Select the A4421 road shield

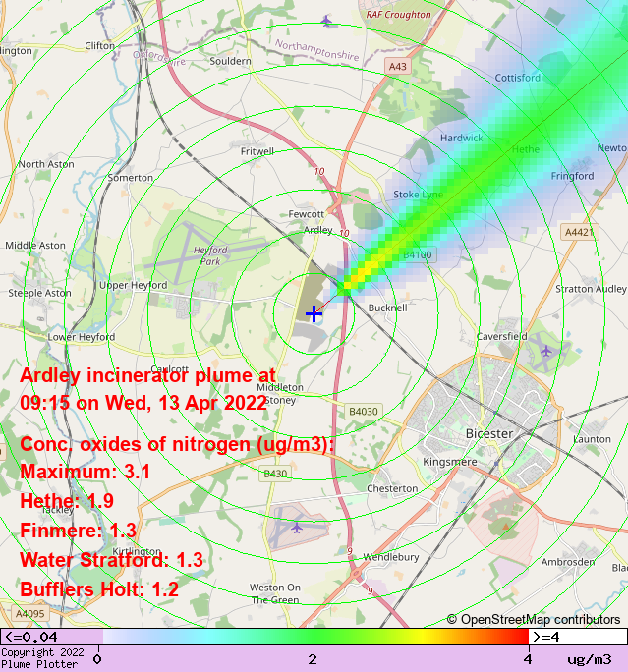tap(580, 232)
